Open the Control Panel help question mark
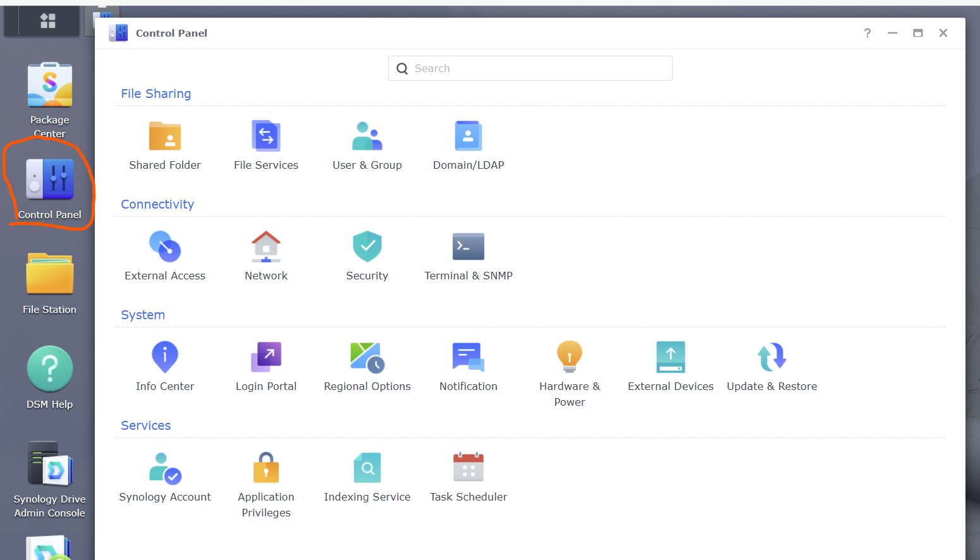The height and width of the screenshot is (560, 980). click(x=867, y=33)
